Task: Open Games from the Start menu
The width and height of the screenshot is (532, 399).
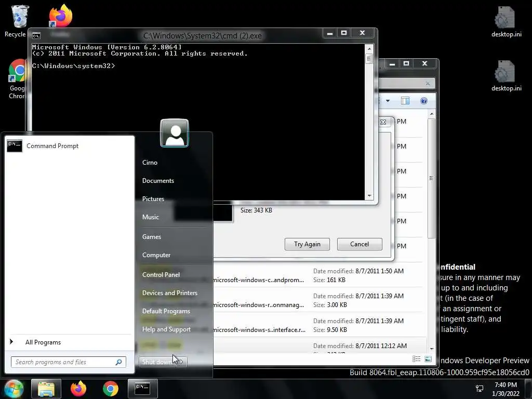Action: tap(152, 237)
